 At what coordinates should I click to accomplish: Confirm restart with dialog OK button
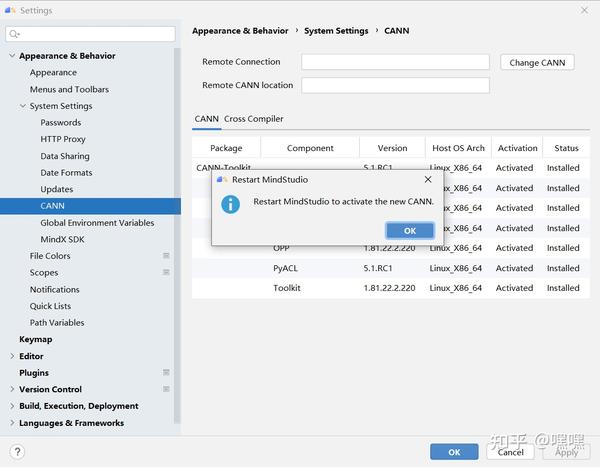[409, 231]
